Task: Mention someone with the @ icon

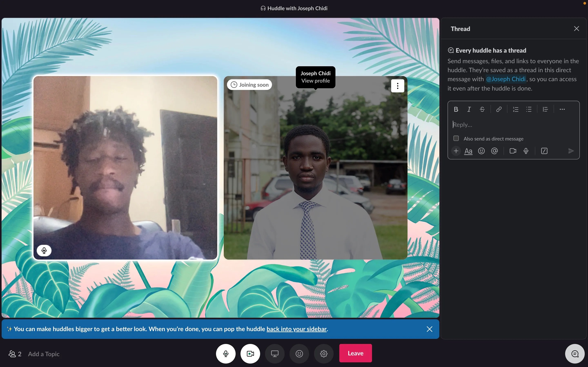Action: click(495, 151)
